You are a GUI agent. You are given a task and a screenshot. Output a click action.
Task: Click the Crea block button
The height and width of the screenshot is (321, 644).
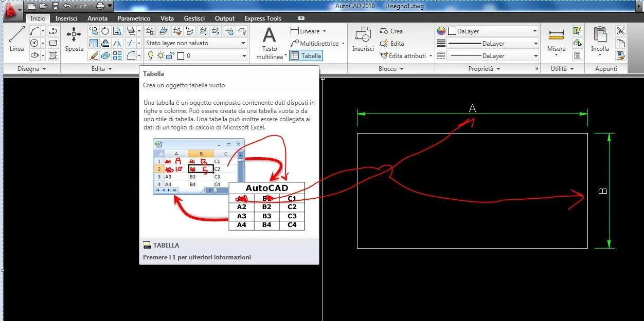click(391, 31)
